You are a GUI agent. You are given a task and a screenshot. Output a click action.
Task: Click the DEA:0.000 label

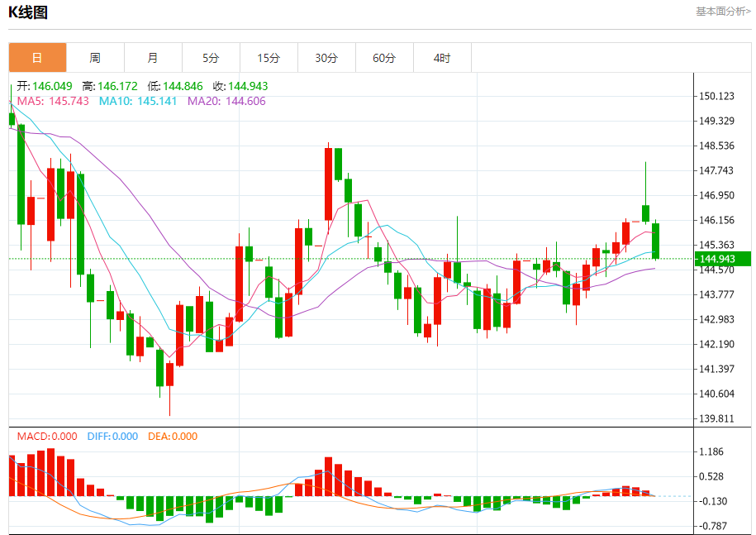(x=173, y=437)
